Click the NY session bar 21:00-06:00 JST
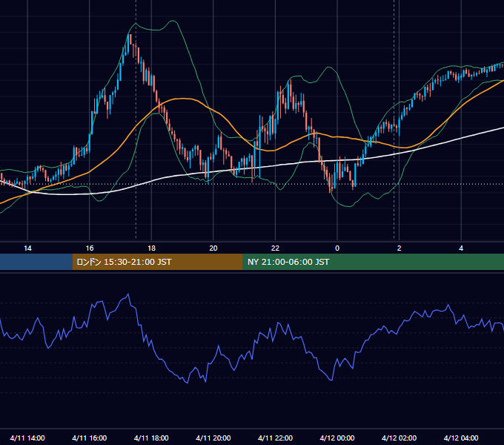 [x=373, y=262]
